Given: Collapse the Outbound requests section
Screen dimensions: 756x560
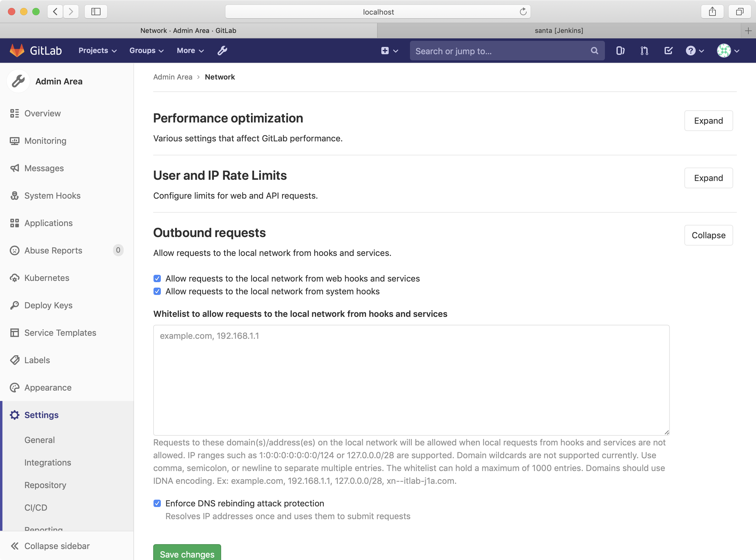Looking at the screenshot, I should (x=708, y=235).
